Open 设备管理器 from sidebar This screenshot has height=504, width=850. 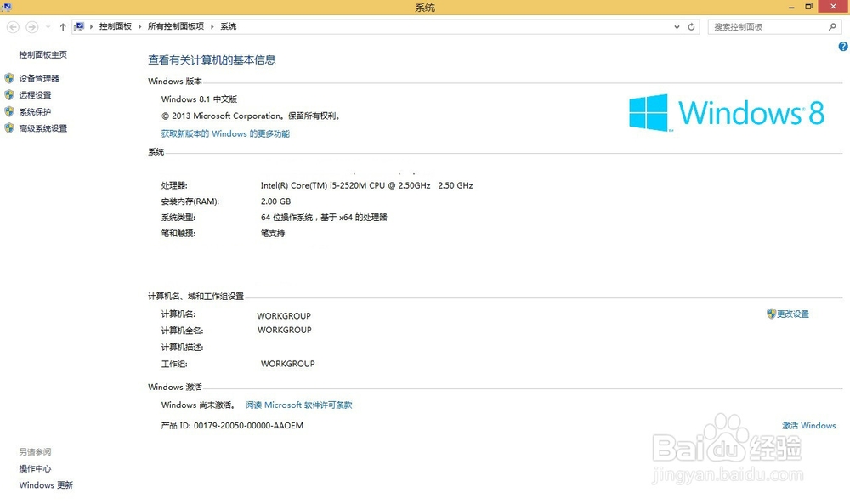39,78
